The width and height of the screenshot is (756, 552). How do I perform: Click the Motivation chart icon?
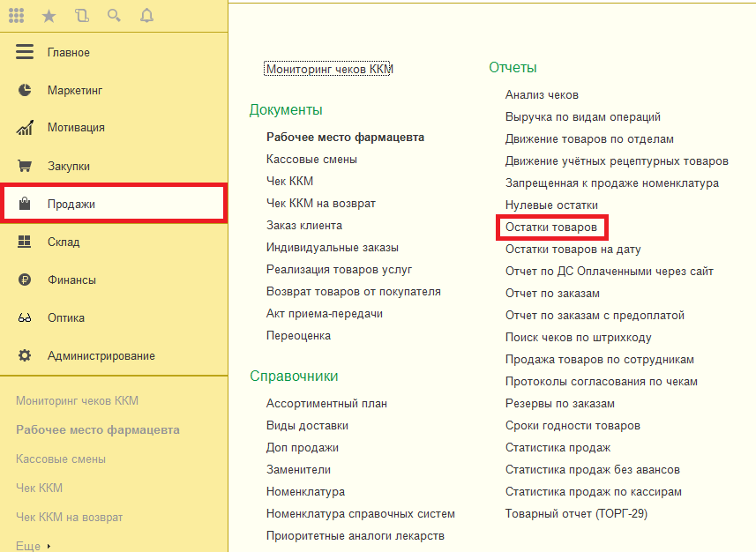pos(25,128)
